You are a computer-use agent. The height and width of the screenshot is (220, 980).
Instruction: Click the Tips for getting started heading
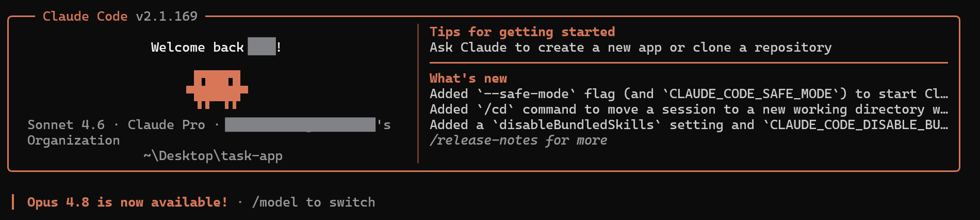(522, 32)
